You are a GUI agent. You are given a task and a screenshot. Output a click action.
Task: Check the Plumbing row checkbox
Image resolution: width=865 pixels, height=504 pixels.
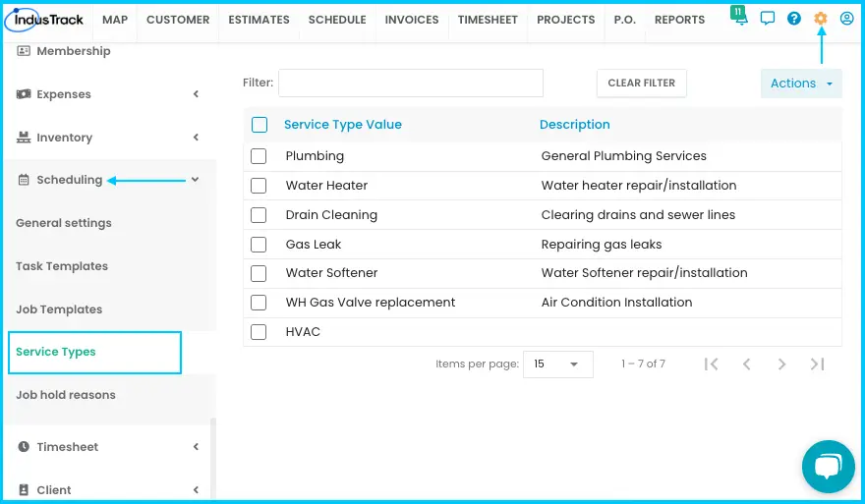(x=259, y=156)
